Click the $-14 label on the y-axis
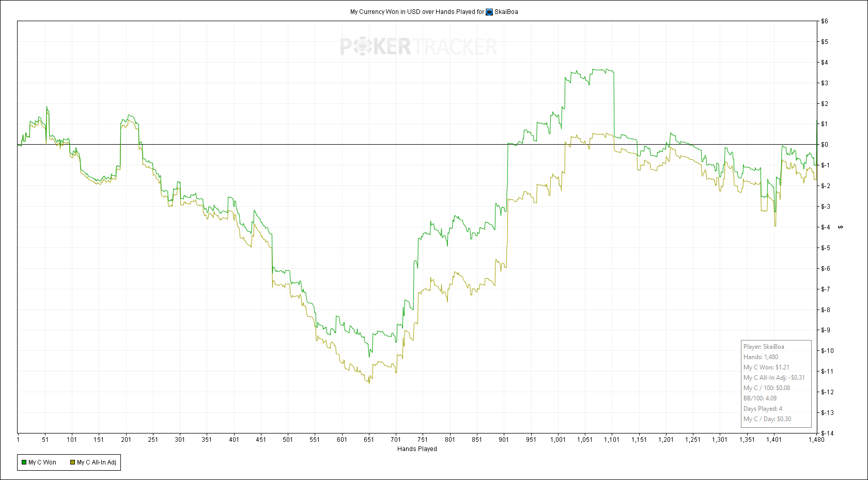 click(x=827, y=433)
